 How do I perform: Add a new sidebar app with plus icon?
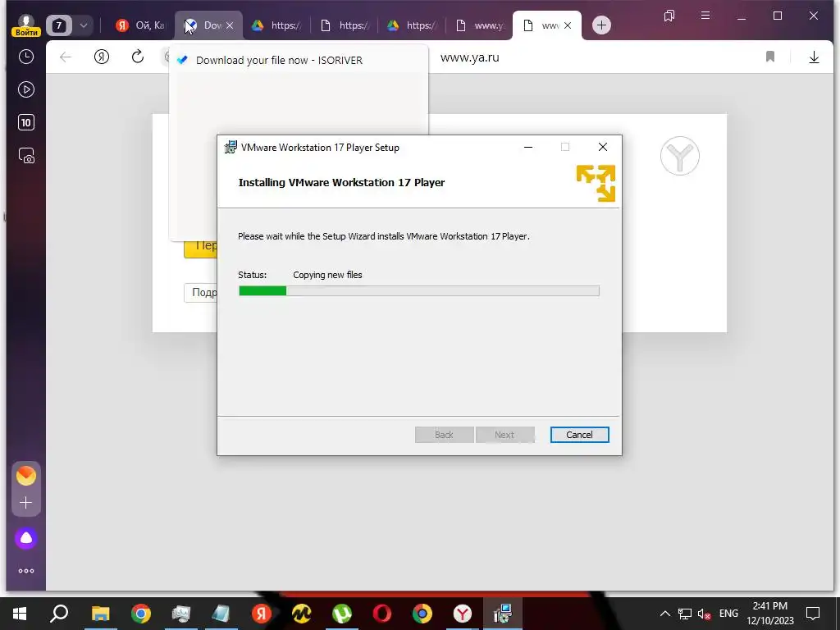click(x=25, y=503)
